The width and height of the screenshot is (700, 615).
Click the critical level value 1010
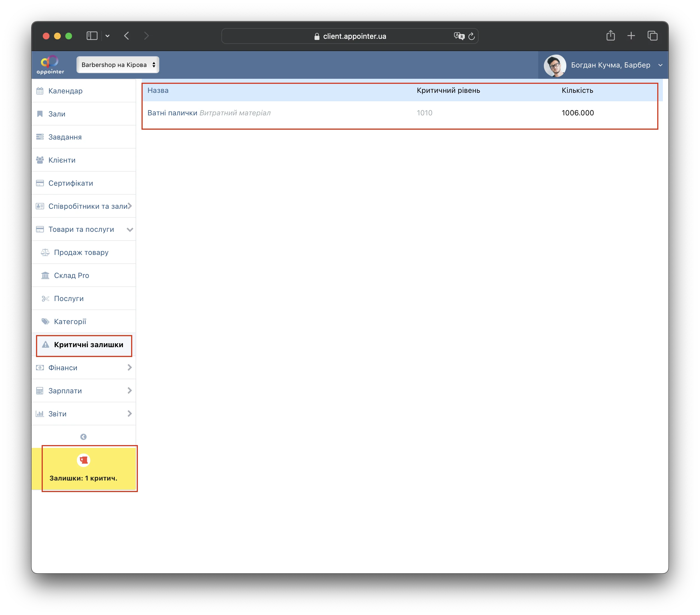pos(424,113)
